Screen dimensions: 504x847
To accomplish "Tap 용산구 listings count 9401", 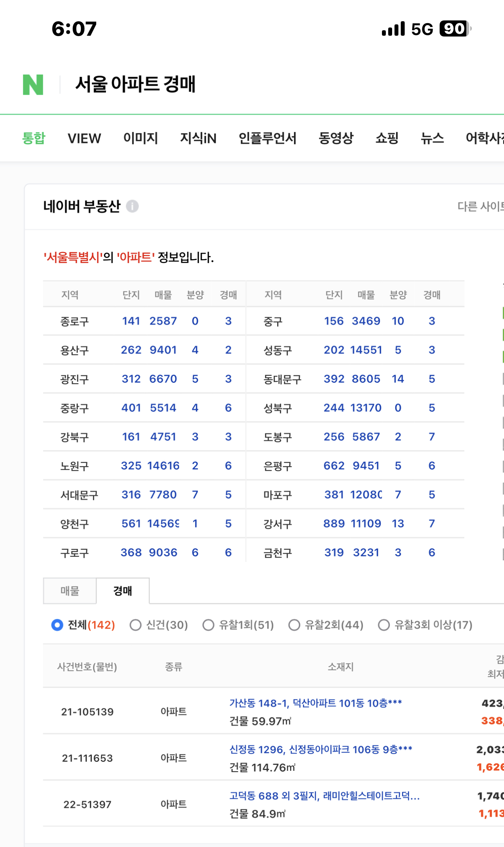I will point(163,350).
